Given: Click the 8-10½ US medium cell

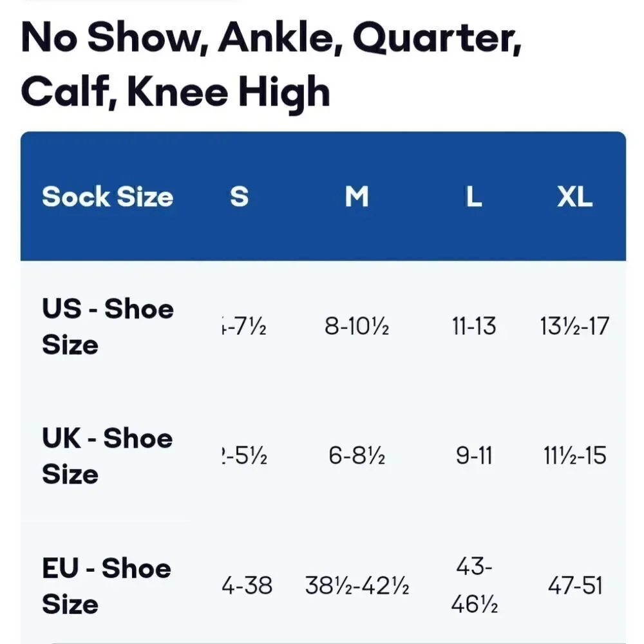Looking at the screenshot, I should pos(357,327).
